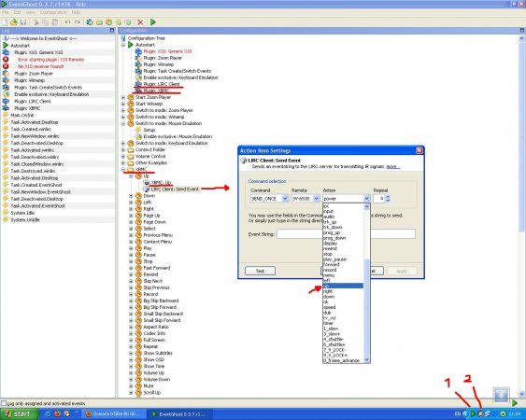
Task: Click the Test button in dialog
Action: pyautogui.click(x=260, y=271)
